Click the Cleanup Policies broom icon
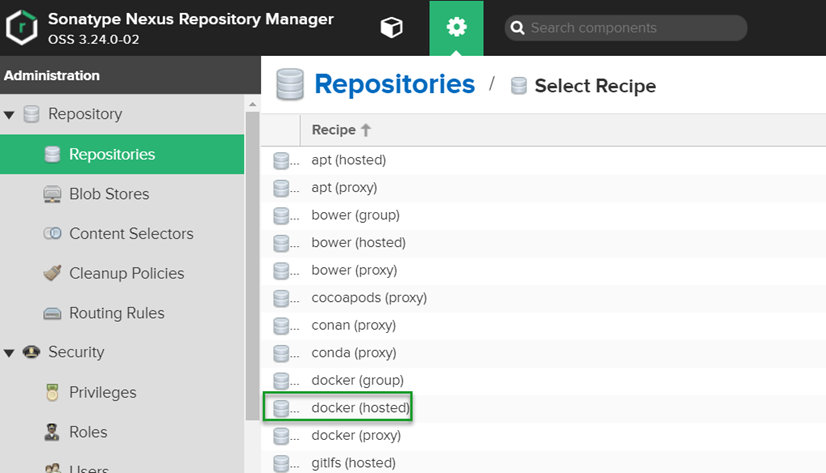 click(x=53, y=273)
